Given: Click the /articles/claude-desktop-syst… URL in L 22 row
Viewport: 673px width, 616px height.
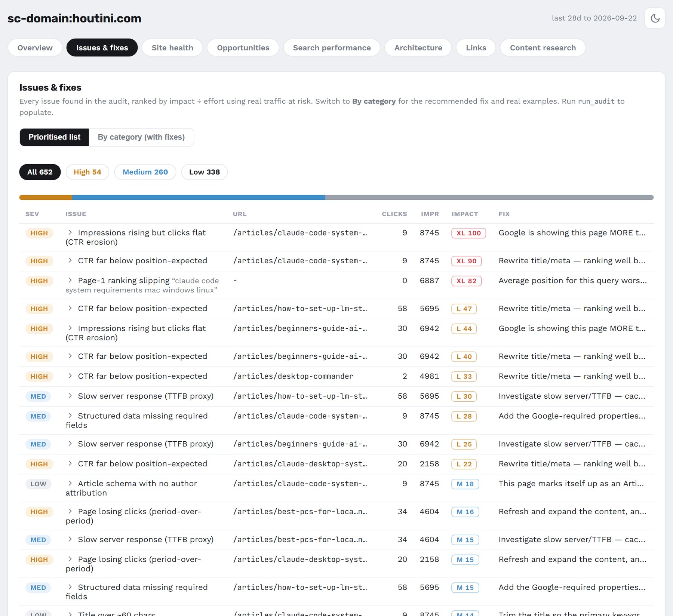Looking at the screenshot, I should coord(300,464).
